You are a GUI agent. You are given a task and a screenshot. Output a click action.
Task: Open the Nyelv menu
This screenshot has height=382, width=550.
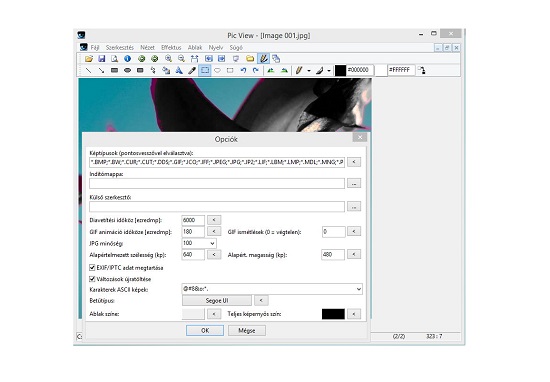(x=216, y=47)
